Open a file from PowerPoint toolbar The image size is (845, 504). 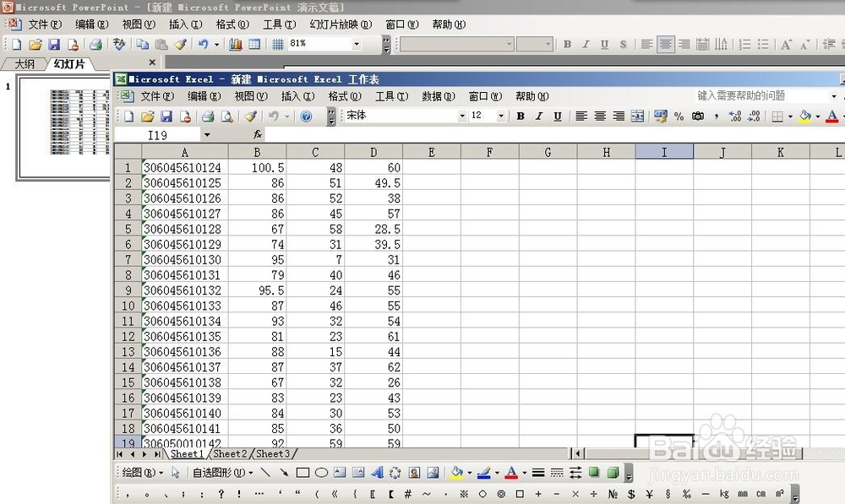pyautogui.click(x=35, y=44)
